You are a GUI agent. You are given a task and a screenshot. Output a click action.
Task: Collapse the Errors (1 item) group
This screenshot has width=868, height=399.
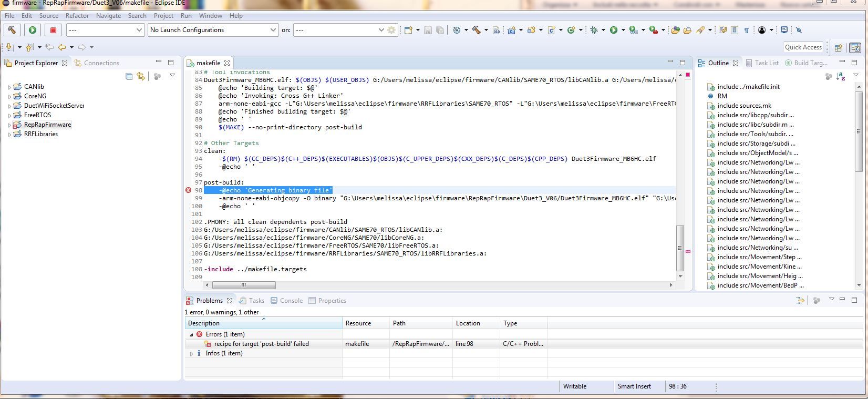[191, 334]
